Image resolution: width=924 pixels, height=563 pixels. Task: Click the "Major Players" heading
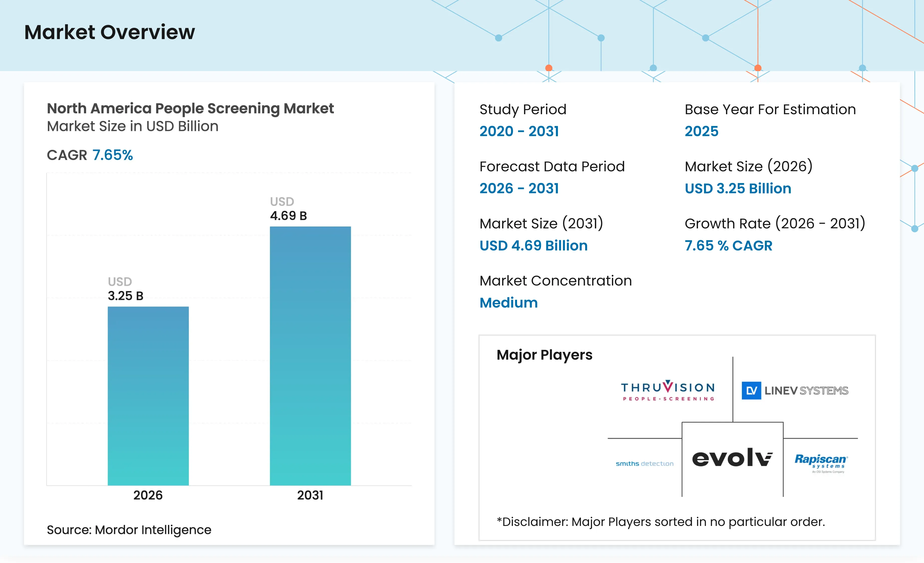click(544, 355)
